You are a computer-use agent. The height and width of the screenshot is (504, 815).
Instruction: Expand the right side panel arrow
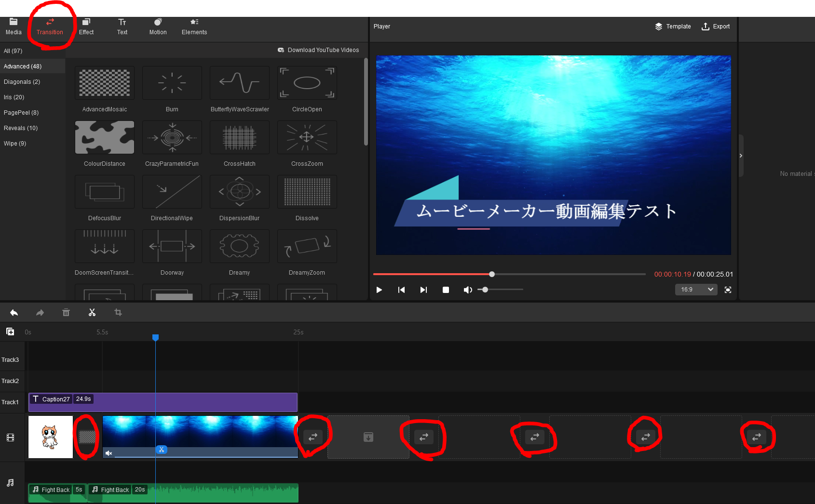[x=741, y=156]
